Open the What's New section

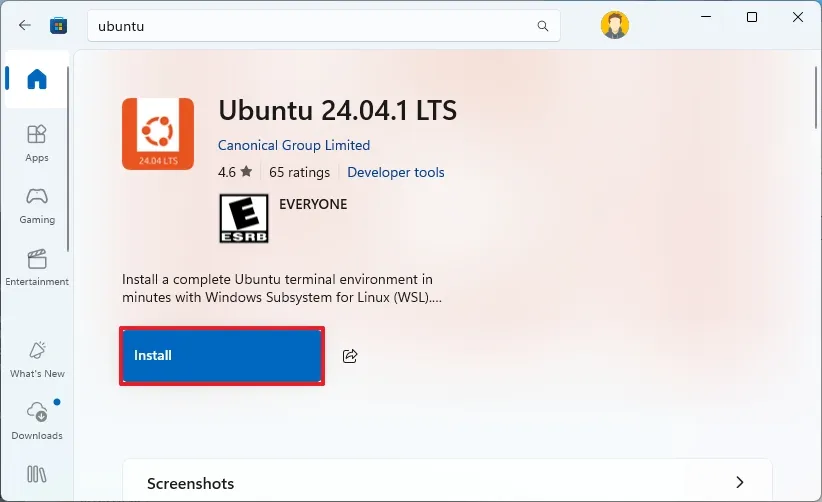click(37, 360)
